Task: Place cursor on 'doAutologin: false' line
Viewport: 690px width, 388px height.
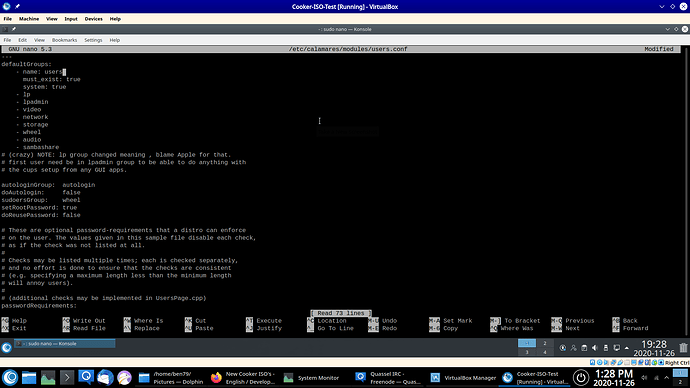Action: click(x=41, y=192)
